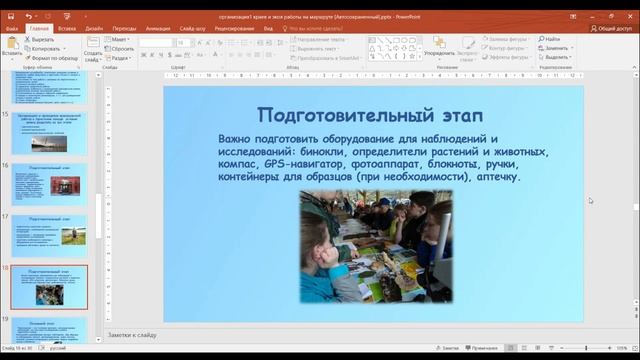Image resolution: width=640 pixels, height=360 pixels.
Task: Switch to Slide Sorter view
Action: pyautogui.click(x=524, y=348)
